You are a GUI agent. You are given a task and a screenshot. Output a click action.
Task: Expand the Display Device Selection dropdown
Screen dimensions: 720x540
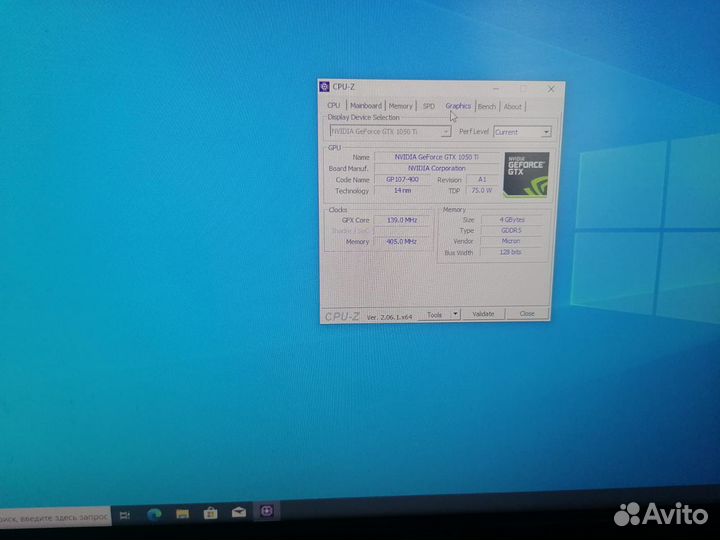click(445, 131)
